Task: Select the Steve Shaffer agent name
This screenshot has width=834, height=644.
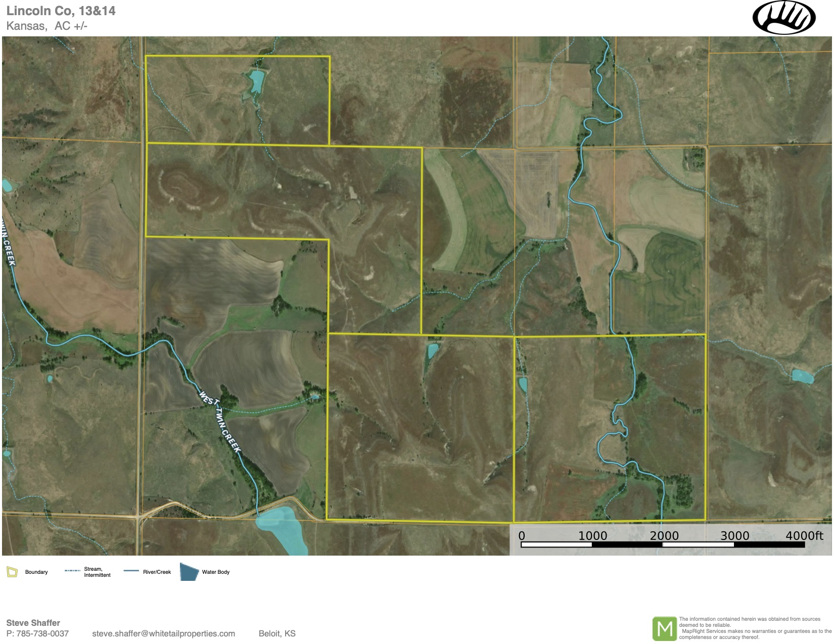Action: coord(33,623)
